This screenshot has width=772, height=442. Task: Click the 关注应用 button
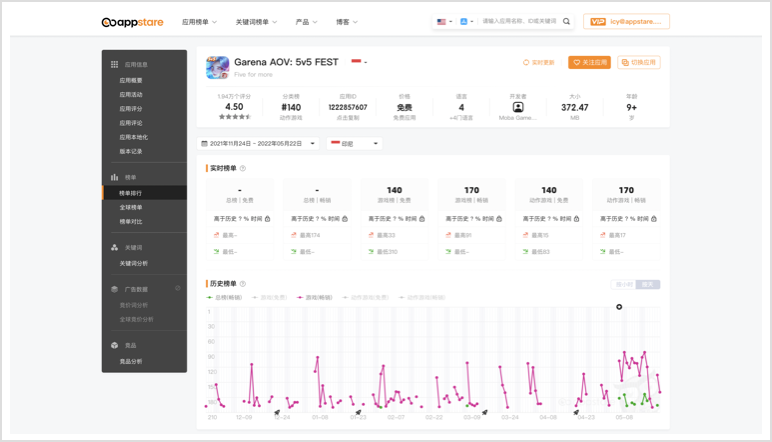[589, 62]
